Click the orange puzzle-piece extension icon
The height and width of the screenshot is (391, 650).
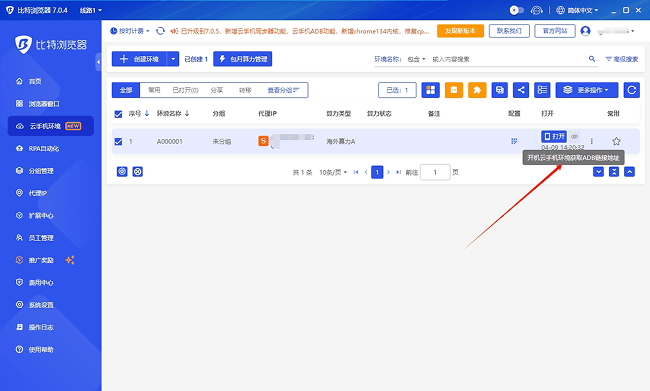(477, 90)
